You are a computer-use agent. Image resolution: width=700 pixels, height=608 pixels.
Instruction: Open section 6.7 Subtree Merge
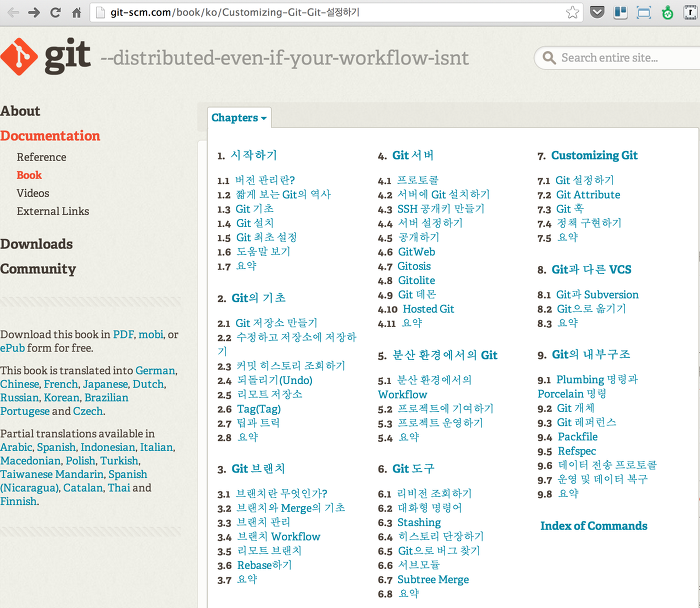coord(433,579)
